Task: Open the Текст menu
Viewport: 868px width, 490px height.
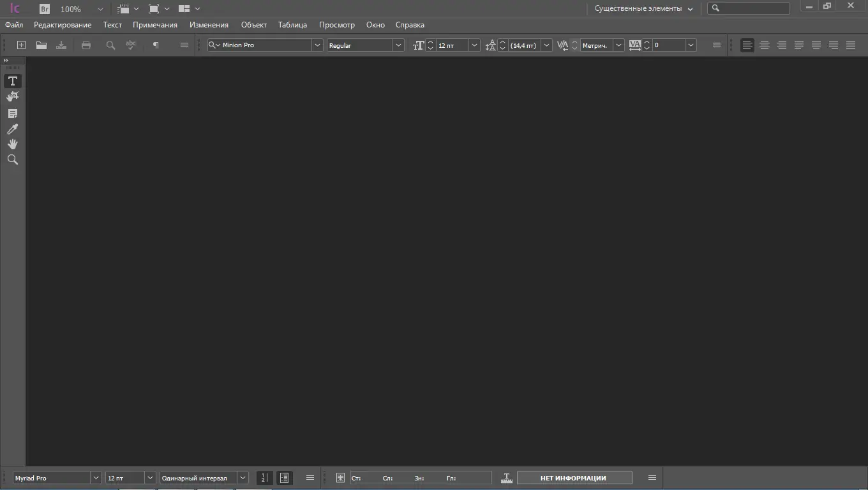Action: point(112,24)
